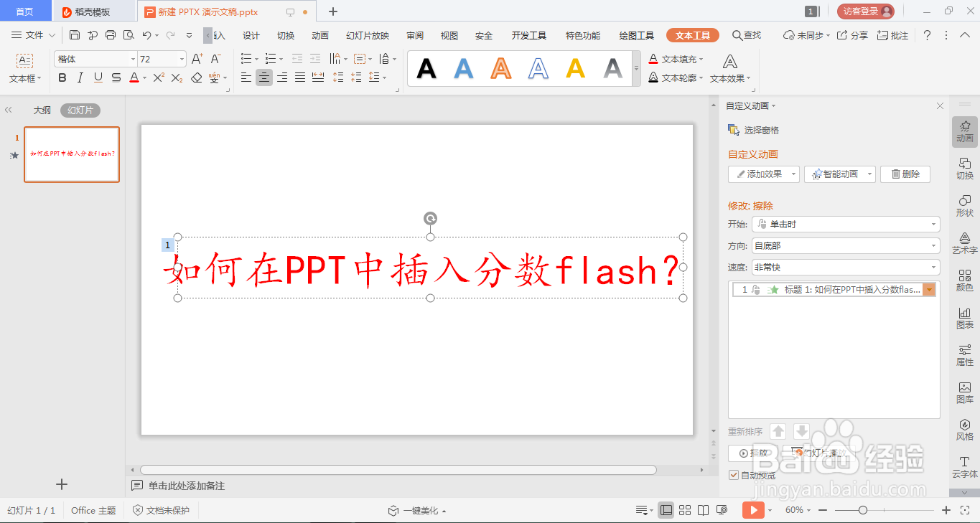Uncheck the 自动预览 auto-preview checkbox
The width and height of the screenshot is (980, 523).
point(733,474)
